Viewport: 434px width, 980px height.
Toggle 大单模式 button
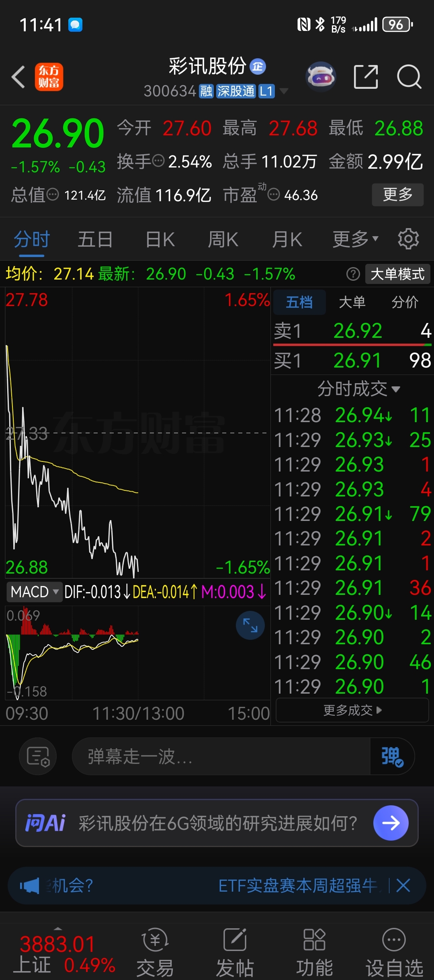tap(397, 274)
